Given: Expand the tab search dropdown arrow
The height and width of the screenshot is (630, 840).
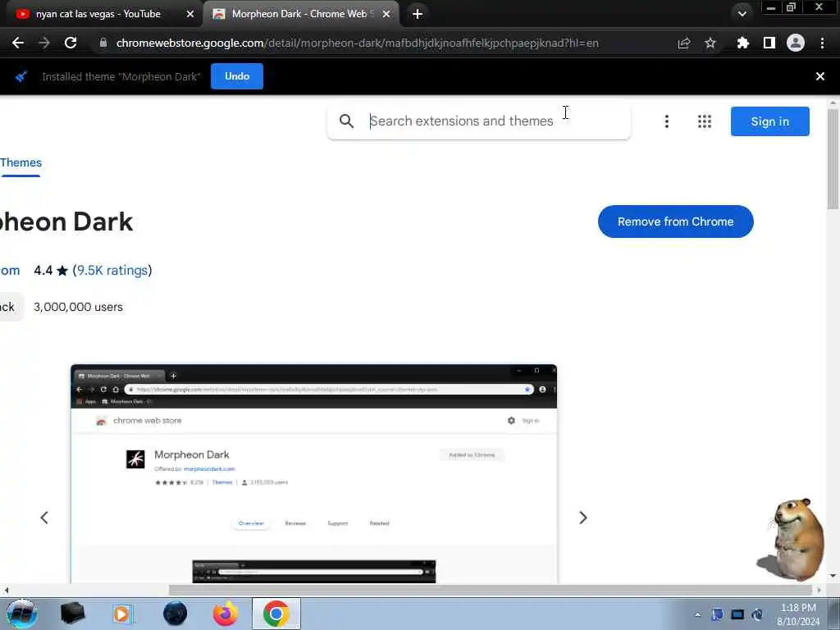Looking at the screenshot, I should (742, 14).
